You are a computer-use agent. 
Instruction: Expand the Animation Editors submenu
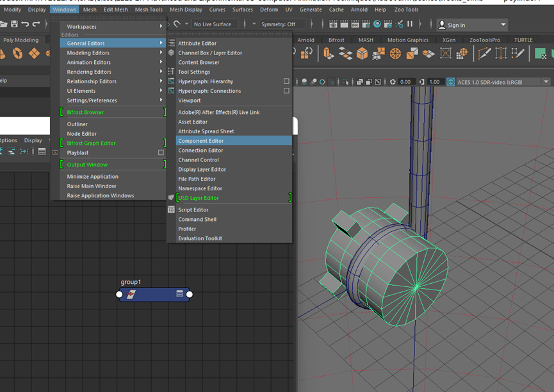(113, 62)
